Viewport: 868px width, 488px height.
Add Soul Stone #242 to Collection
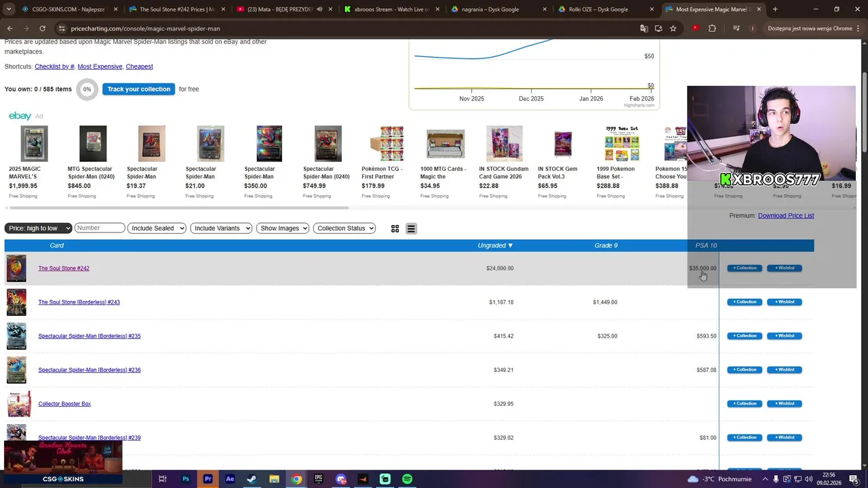(x=745, y=268)
